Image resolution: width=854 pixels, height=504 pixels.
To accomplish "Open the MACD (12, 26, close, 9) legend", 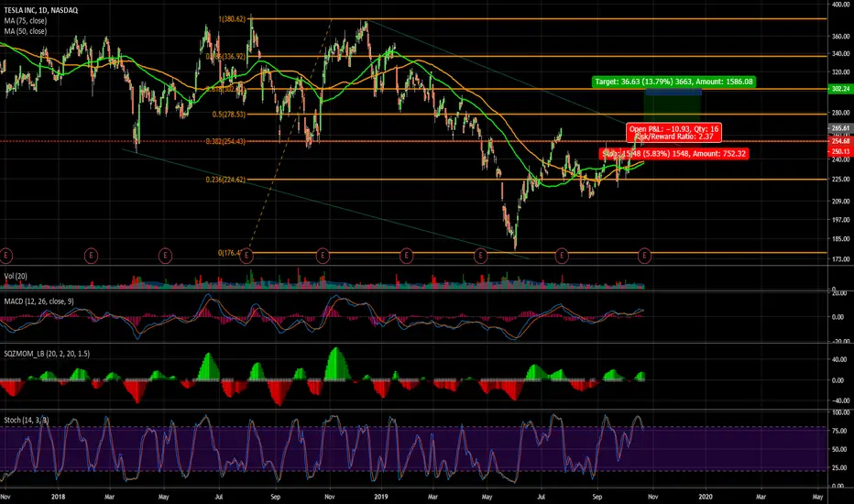I will point(39,301).
